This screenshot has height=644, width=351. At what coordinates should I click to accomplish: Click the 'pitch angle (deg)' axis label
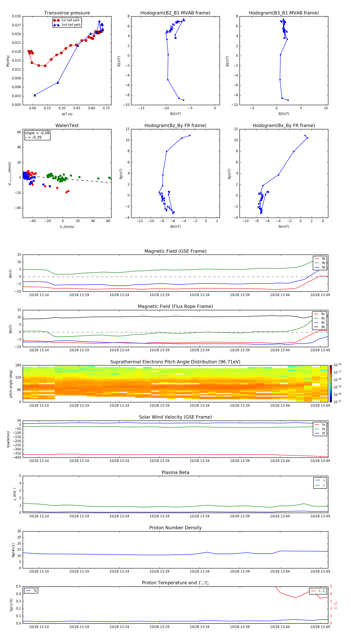click(11, 384)
